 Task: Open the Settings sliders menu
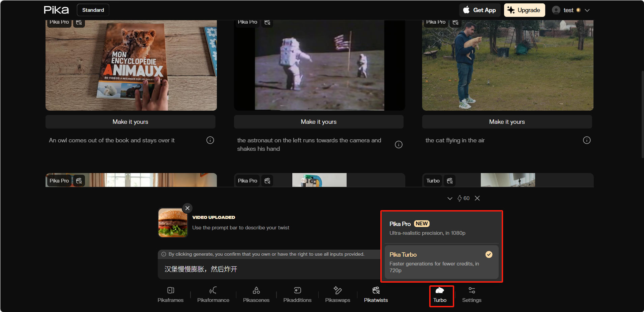(x=472, y=295)
